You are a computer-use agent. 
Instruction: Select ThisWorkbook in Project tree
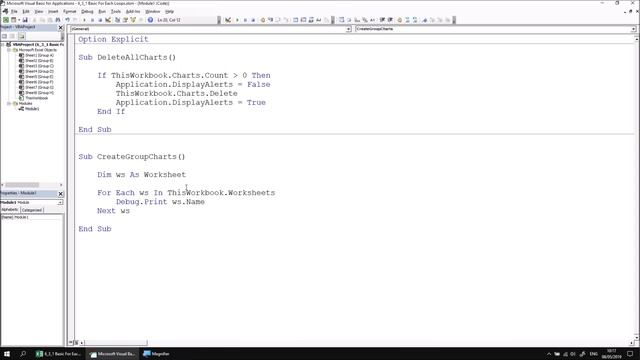click(x=36, y=98)
